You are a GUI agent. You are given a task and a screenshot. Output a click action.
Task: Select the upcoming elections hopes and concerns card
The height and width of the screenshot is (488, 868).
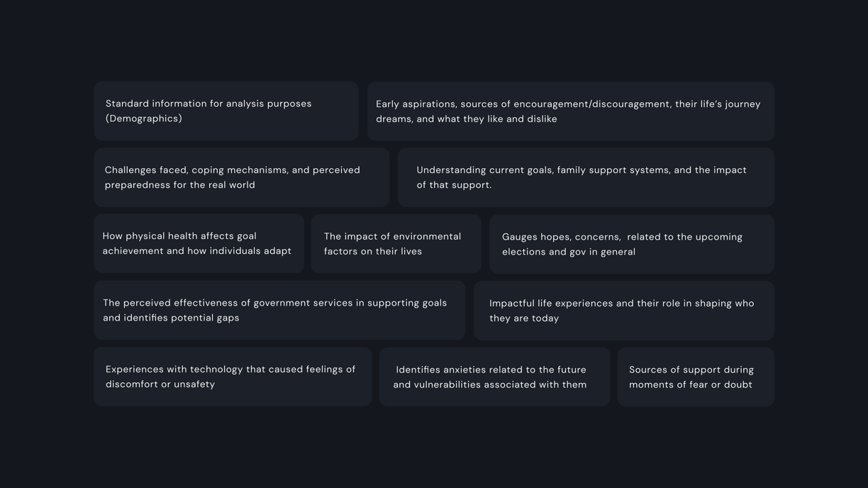632,244
